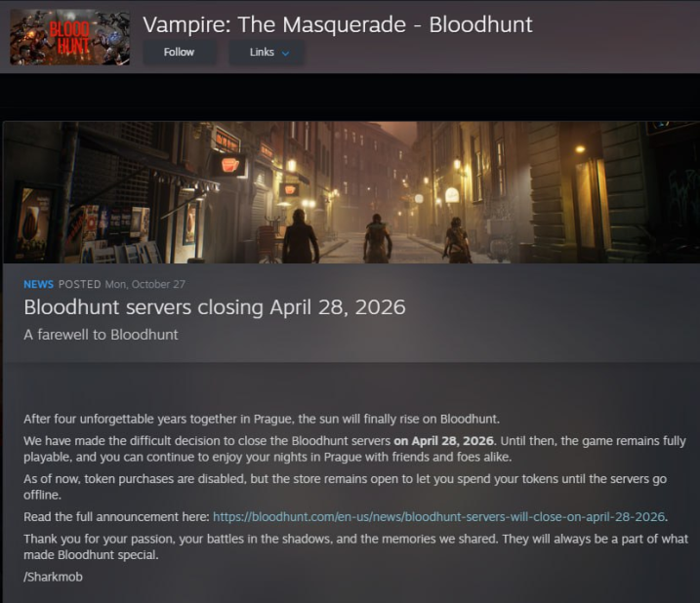This screenshot has height=603, width=700.
Task: Open the Vampire: The Masquerade - Bloodhunt title
Action: (338, 24)
